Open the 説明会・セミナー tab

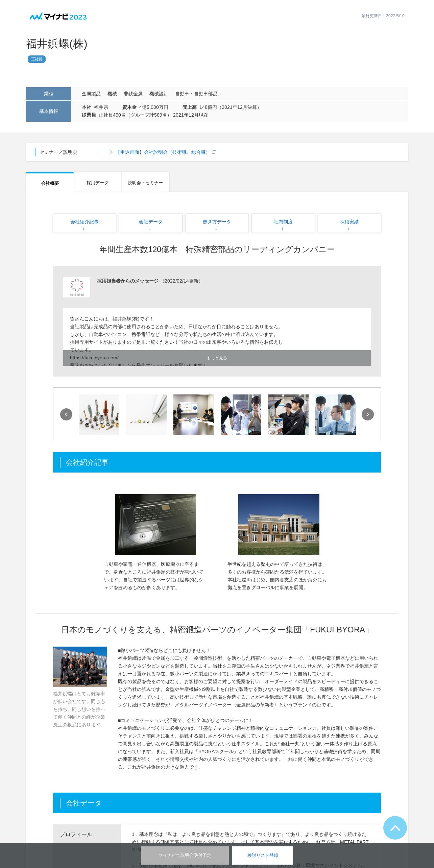coord(145,183)
